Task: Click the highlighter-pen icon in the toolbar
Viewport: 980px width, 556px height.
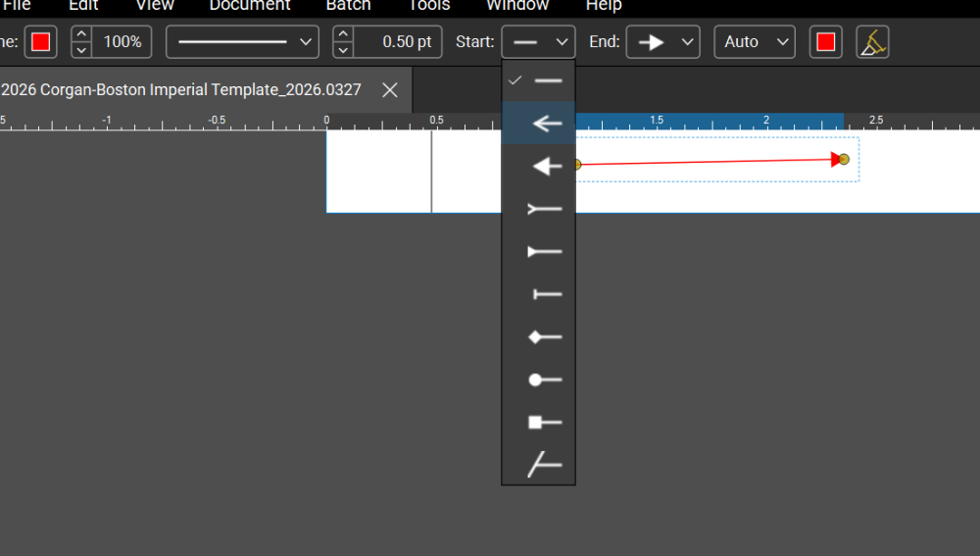Action: tap(872, 42)
